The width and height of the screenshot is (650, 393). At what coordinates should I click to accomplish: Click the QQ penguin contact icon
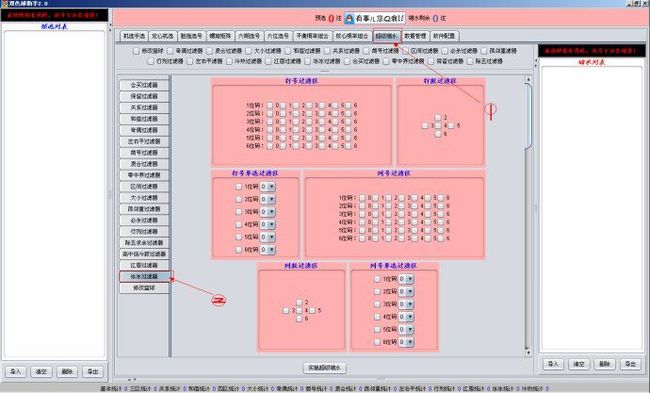tap(349, 18)
